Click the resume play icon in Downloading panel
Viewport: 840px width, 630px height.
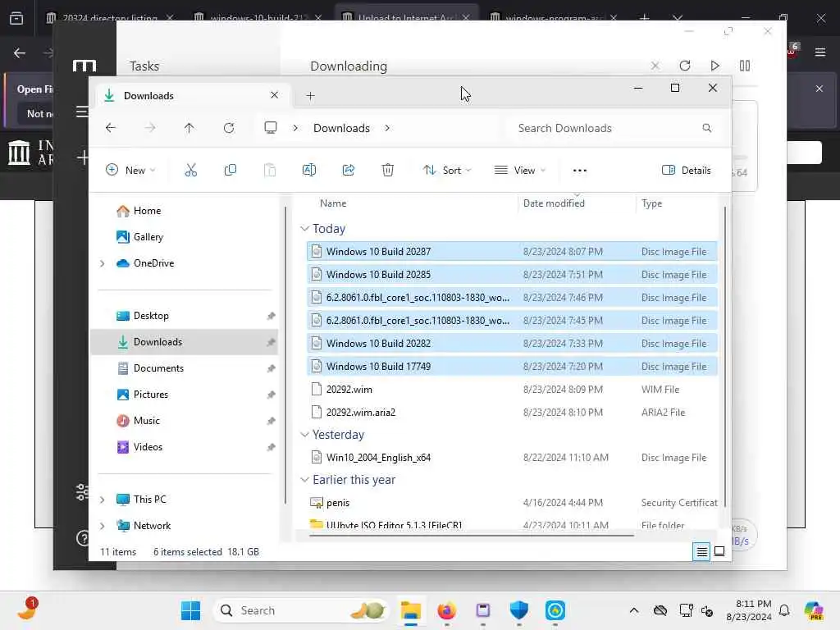(714, 66)
